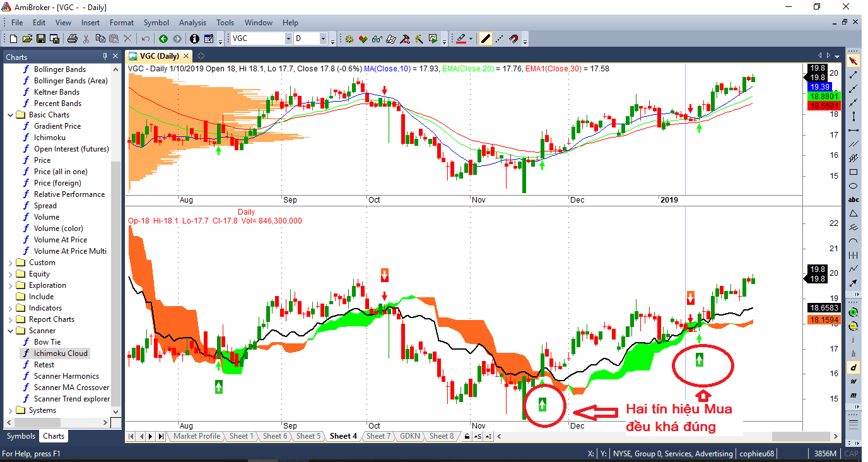Open the D interval dropdown
This screenshot has width=868, height=462.
coord(323,38)
